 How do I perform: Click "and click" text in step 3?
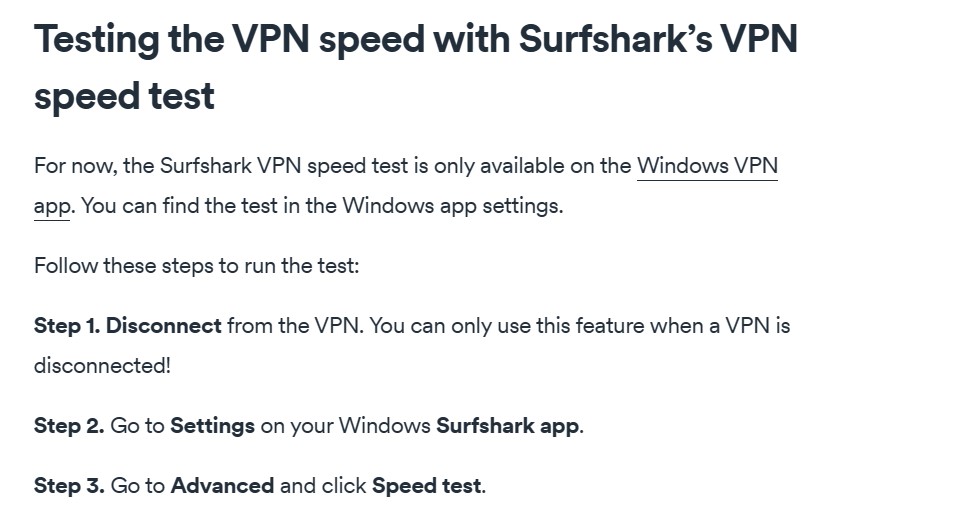[323, 486]
